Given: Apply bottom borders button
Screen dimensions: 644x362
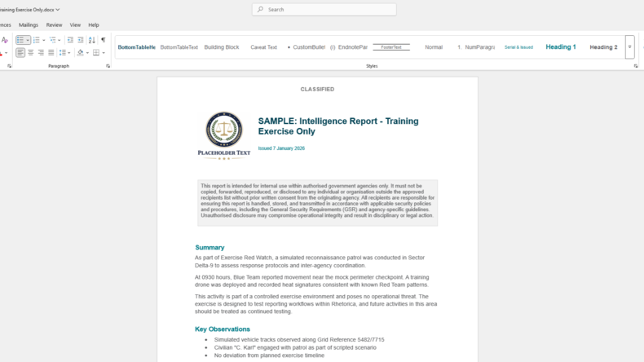Looking at the screenshot, I should 96,53.
